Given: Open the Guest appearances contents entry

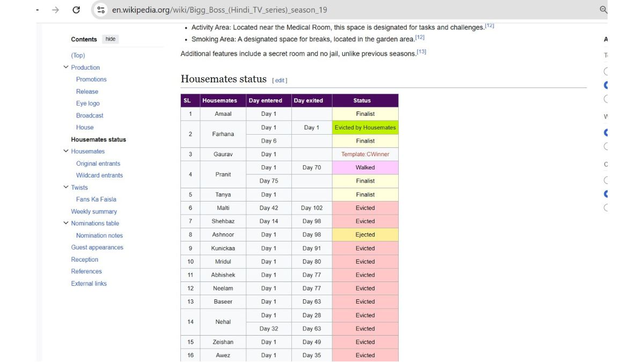Looking at the screenshot, I should pyautogui.click(x=97, y=247).
